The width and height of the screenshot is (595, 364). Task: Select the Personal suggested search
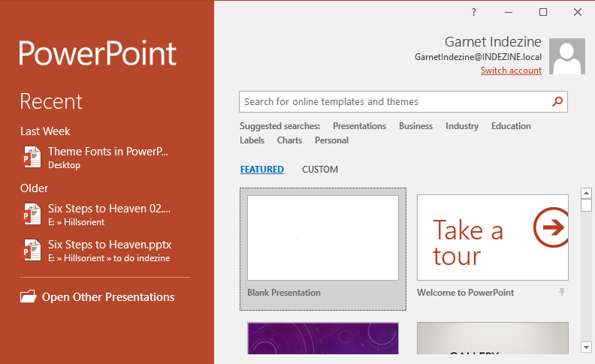click(331, 140)
